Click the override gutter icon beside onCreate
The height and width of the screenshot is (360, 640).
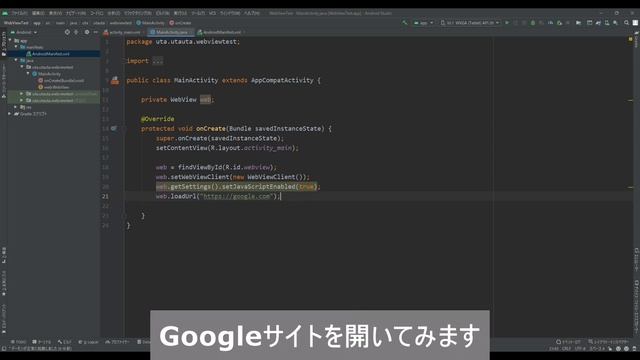tap(114, 129)
